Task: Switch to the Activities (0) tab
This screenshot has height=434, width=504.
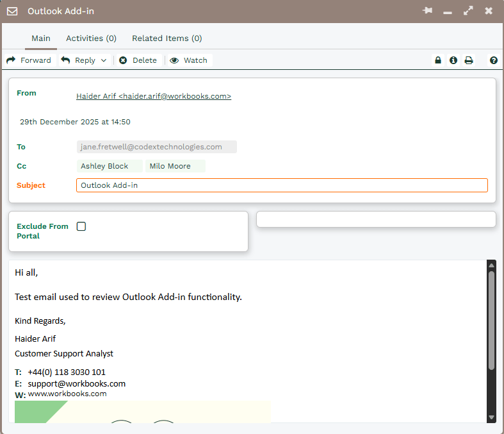Action: [91, 38]
